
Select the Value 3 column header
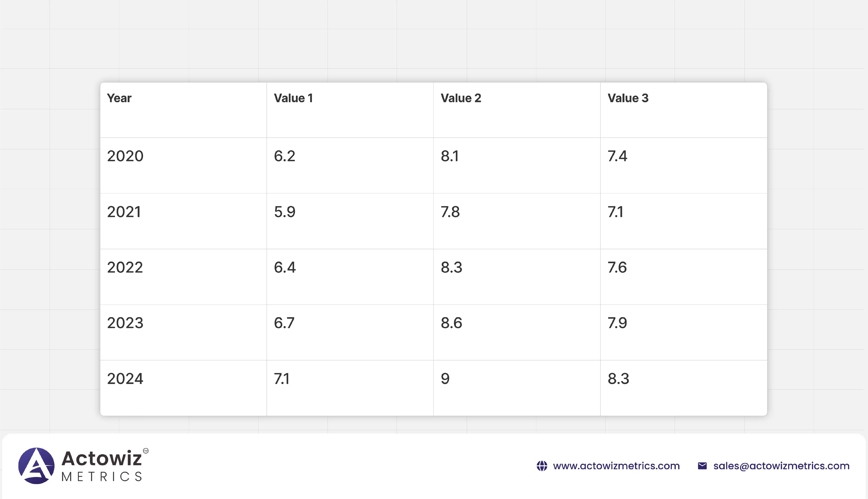point(628,98)
